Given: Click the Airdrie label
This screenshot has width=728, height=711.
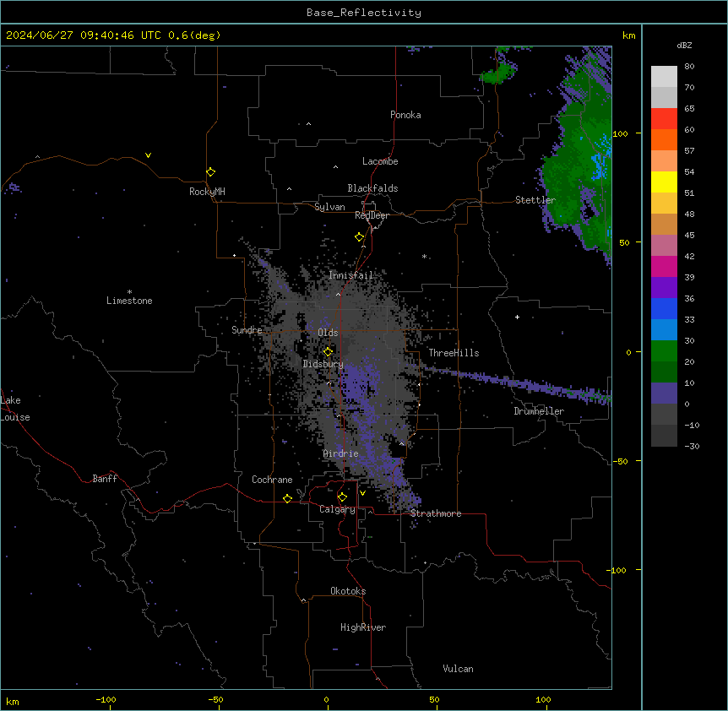Looking at the screenshot, I should click(x=341, y=453).
